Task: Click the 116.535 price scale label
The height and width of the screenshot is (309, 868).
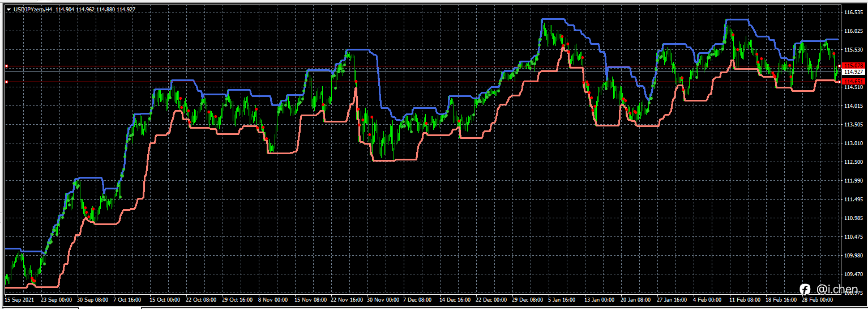Action: point(853,12)
